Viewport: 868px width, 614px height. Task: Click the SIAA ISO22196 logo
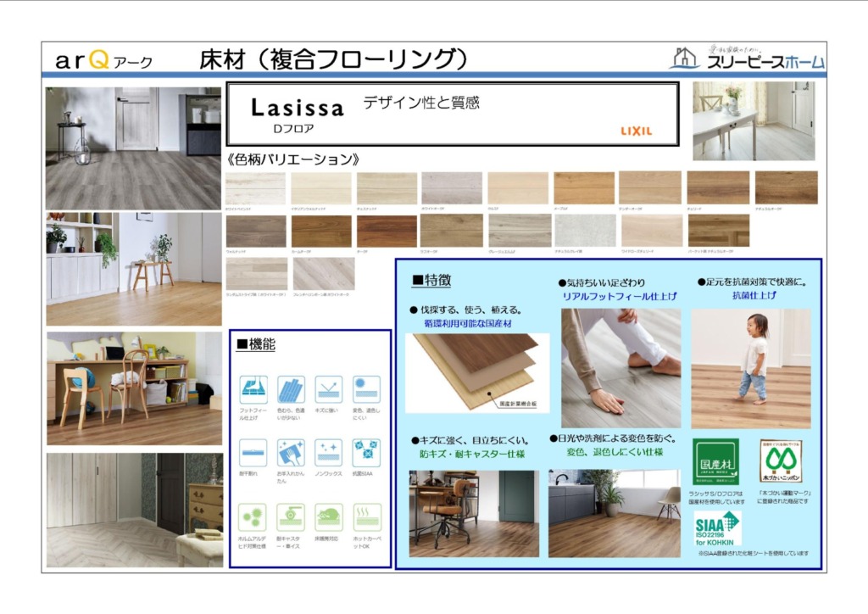coord(716,527)
